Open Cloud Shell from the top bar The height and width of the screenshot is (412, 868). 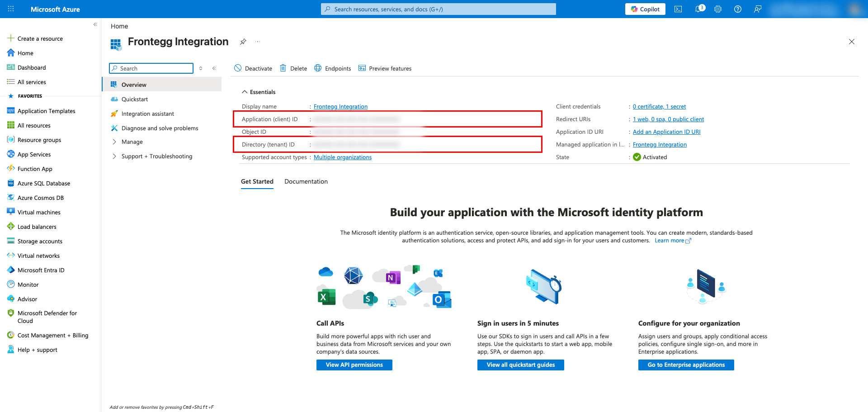click(678, 9)
